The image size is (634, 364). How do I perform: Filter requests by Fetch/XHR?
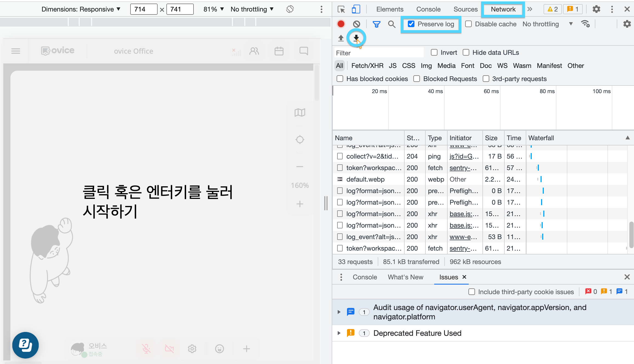(367, 66)
